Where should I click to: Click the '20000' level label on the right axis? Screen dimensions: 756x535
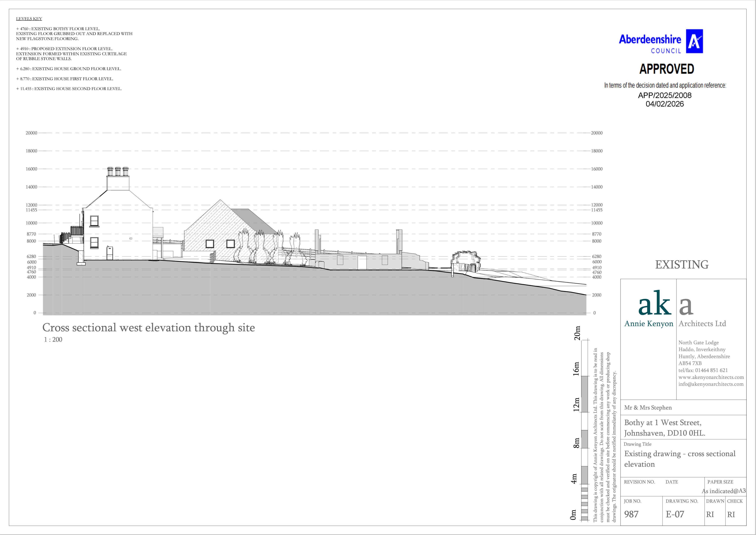click(x=597, y=133)
